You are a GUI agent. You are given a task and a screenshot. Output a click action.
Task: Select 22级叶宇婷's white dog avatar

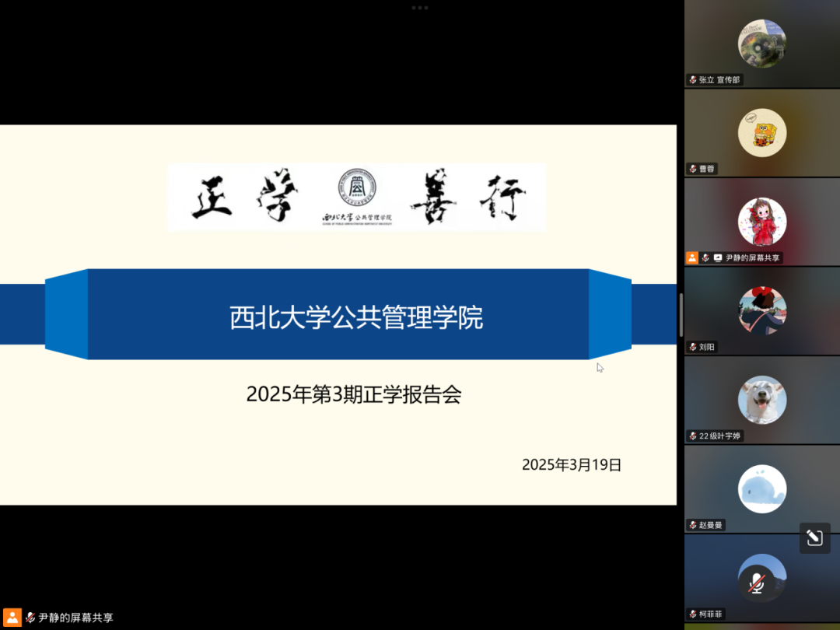(x=761, y=400)
